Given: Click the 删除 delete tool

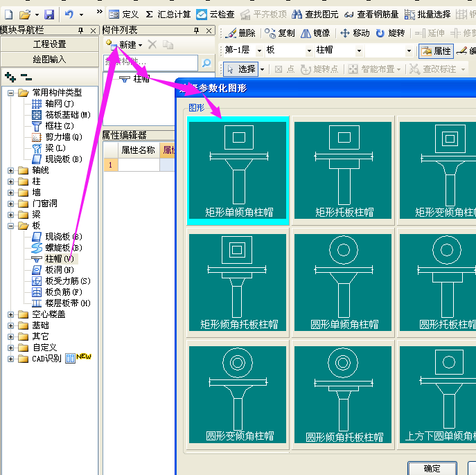Looking at the screenshot, I should click(241, 33).
